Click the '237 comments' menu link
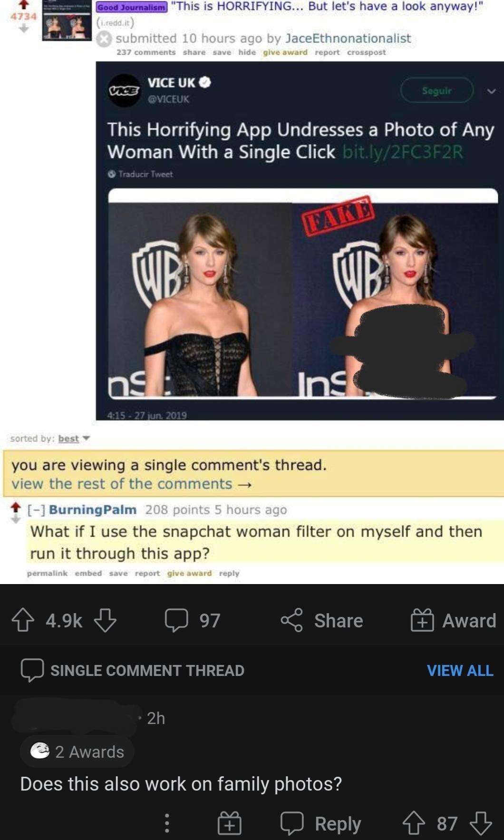This screenshot has height=840, width=504. [x=145, y=52]
